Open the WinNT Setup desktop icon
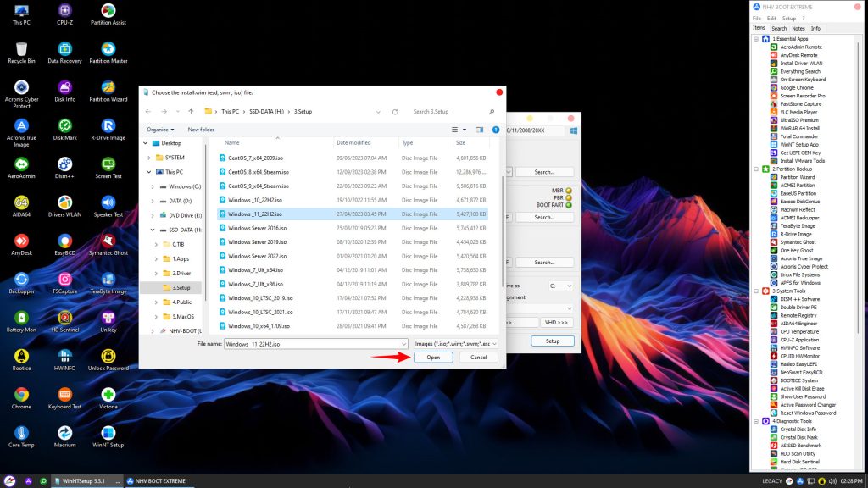The width and height of the screenshot is (868, 488). 108,436
